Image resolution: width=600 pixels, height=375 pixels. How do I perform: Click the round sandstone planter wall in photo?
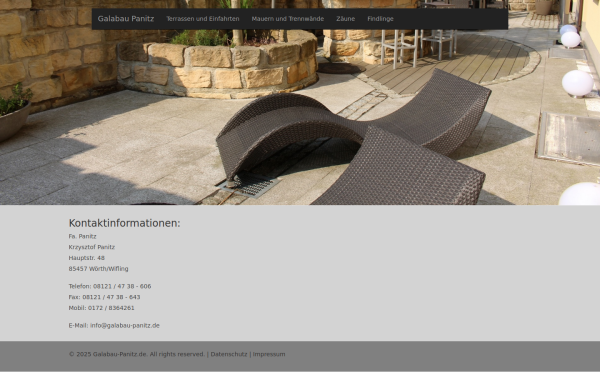[217, 69]
